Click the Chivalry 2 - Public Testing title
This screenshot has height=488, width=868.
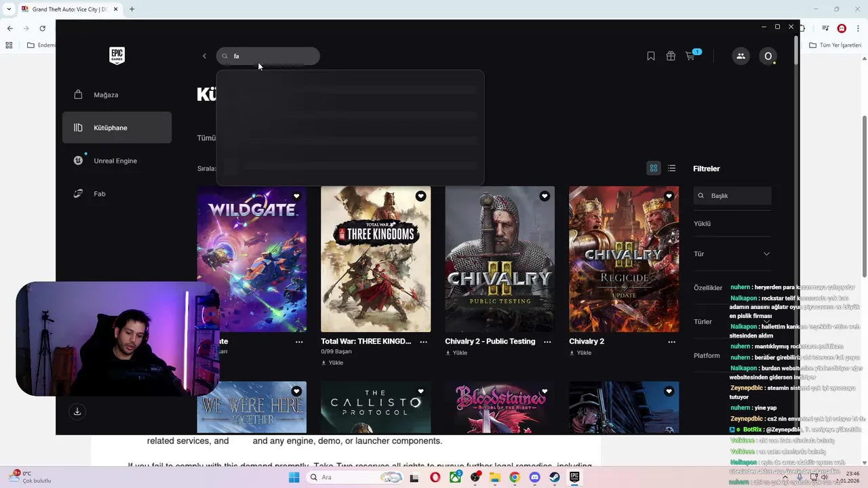tap(490, 342)
